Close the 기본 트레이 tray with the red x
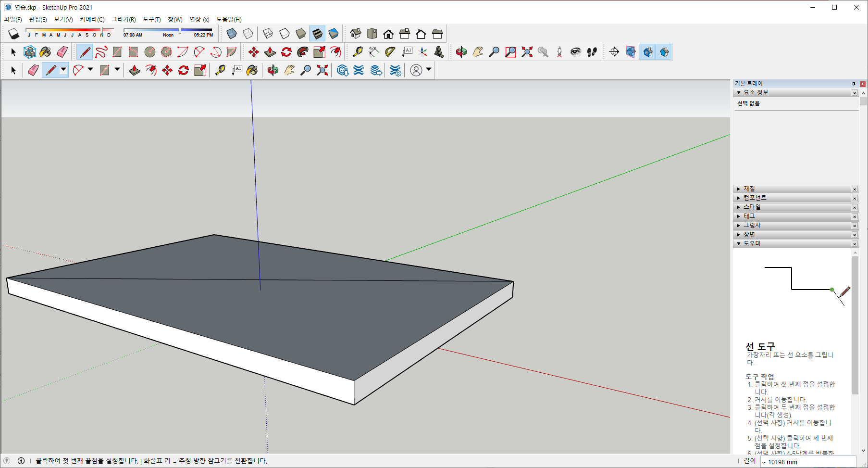Screen dimensions: 868x468 tap(863, 84)
